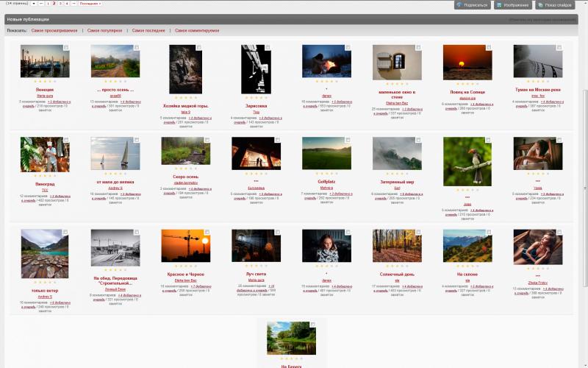Viewport: 588px width, 368px height.
Task: Open the crane sunset Красное и Черное thumbnail
Action: [186, 246]
